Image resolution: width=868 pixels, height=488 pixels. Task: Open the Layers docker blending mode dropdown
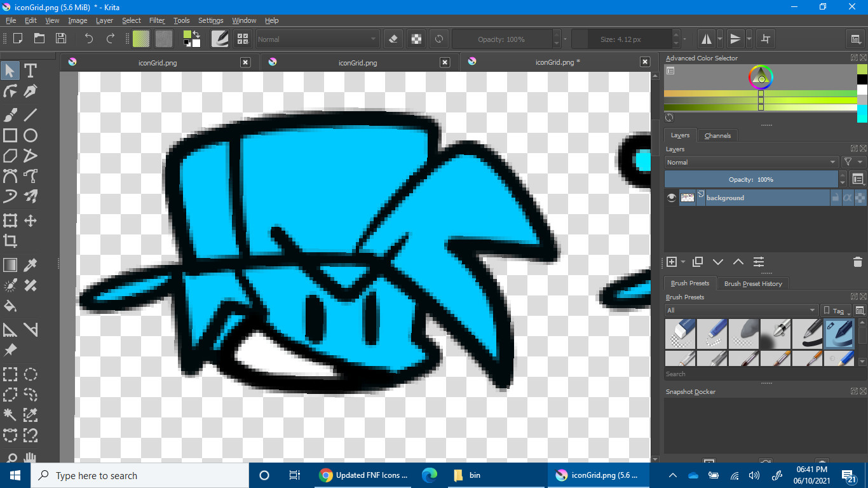pyautogui.click(x=752, y=162)
